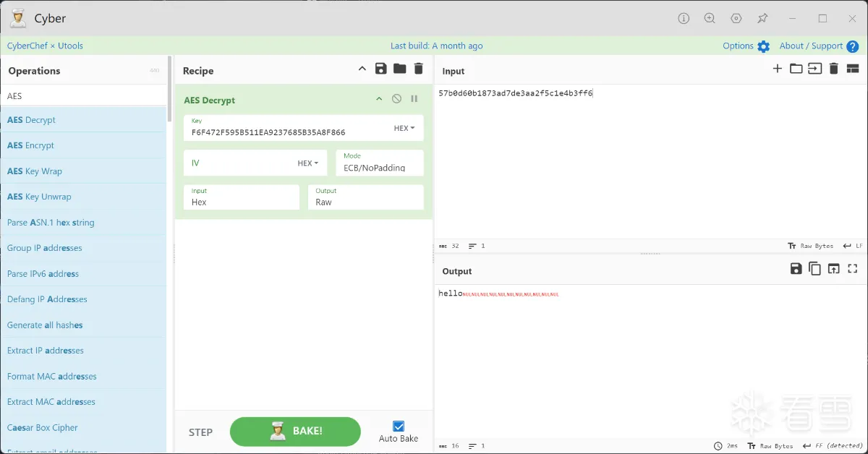Collapse the AES Decrypt operation arguments
The width and height of the screenshot is (868, 454).
pyautogui.click(x=378, y=99)
